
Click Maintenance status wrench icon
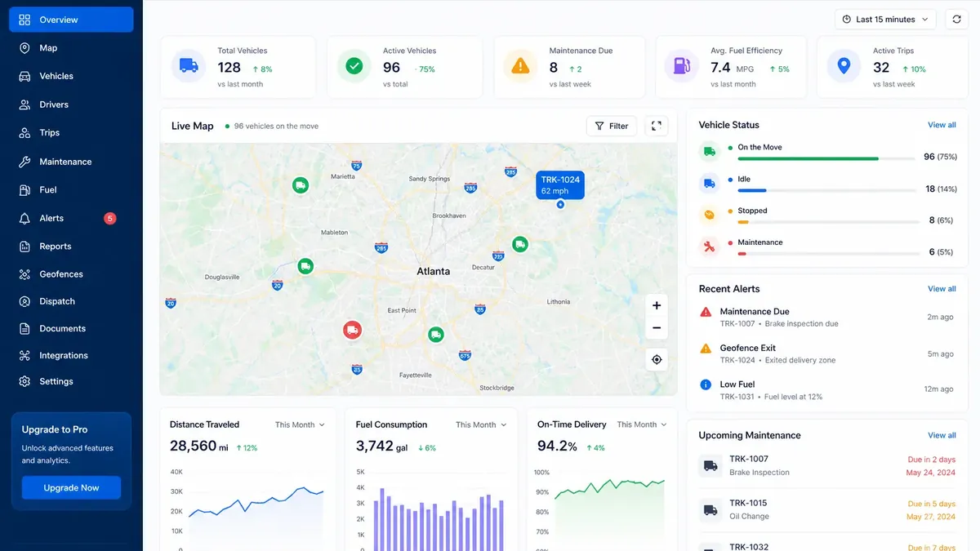coord(709,246)
